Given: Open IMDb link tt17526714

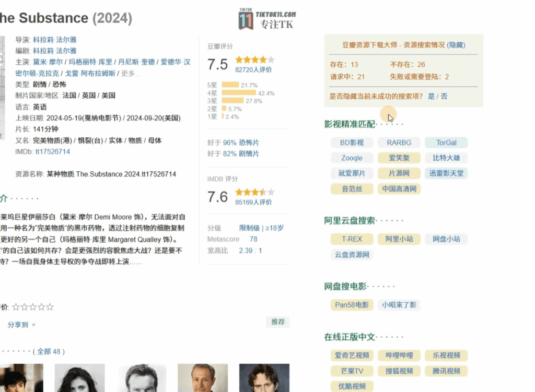Looking at the screenshot, I should pos(52,152).
